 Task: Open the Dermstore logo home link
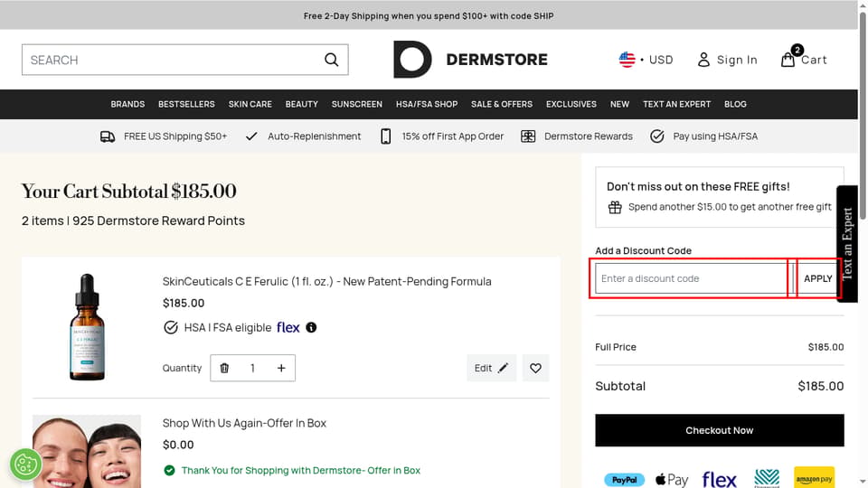[470, 60]
